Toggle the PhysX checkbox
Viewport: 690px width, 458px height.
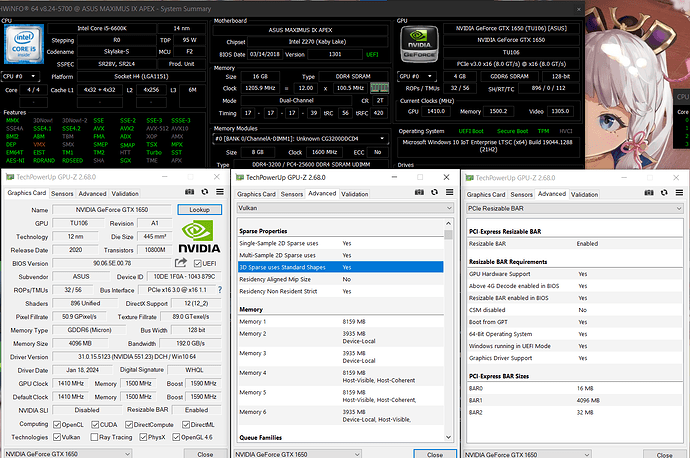coord(143,437)
